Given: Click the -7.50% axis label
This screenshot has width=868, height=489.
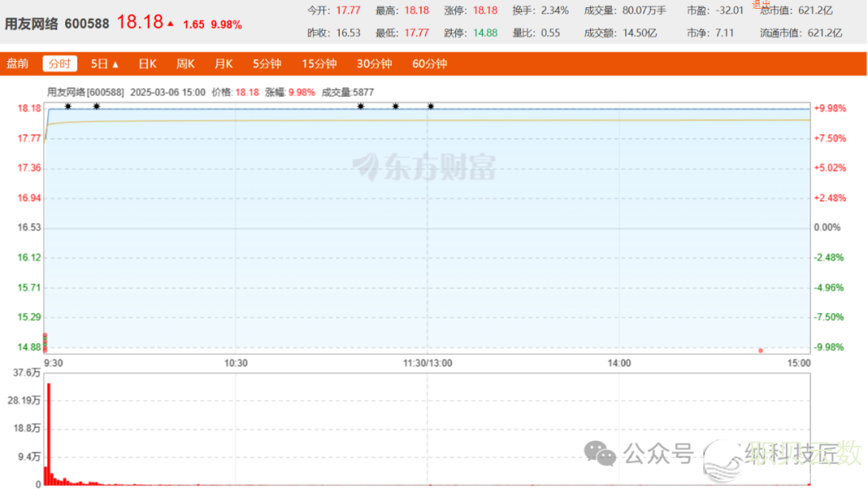Looking at the screenshot, I should point(829,318).
